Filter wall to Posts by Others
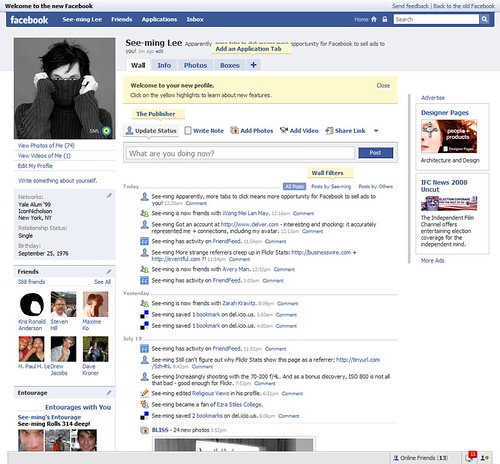 376,186
